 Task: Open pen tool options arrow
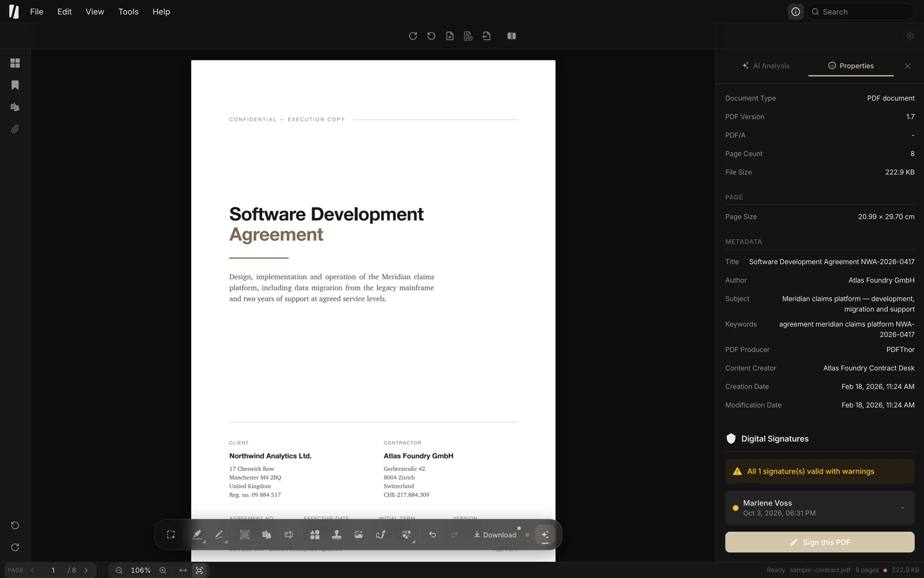point(226,541)
